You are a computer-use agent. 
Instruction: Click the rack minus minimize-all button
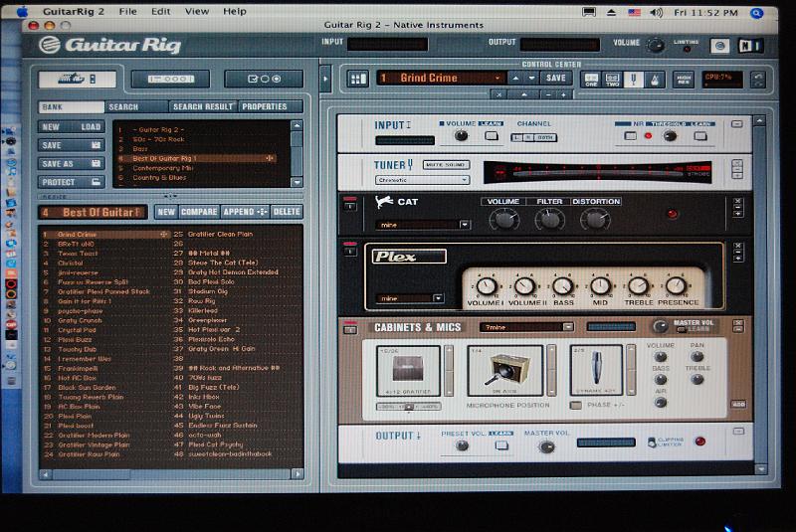(548, 94)
